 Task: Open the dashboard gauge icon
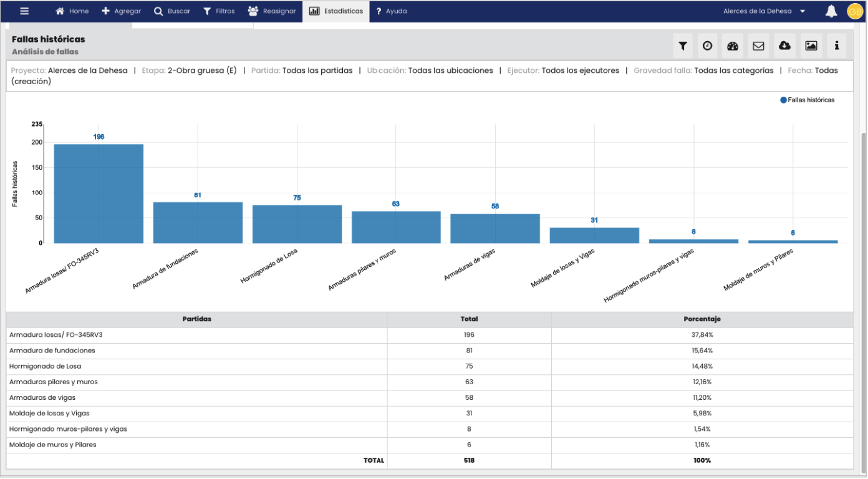(x=733, y=46)
